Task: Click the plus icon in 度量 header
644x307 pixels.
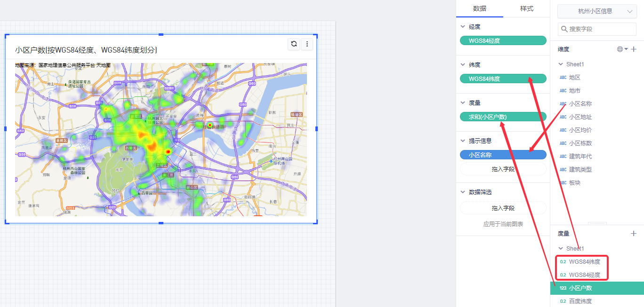Action: pyautogui.click(x=634, y=233)
